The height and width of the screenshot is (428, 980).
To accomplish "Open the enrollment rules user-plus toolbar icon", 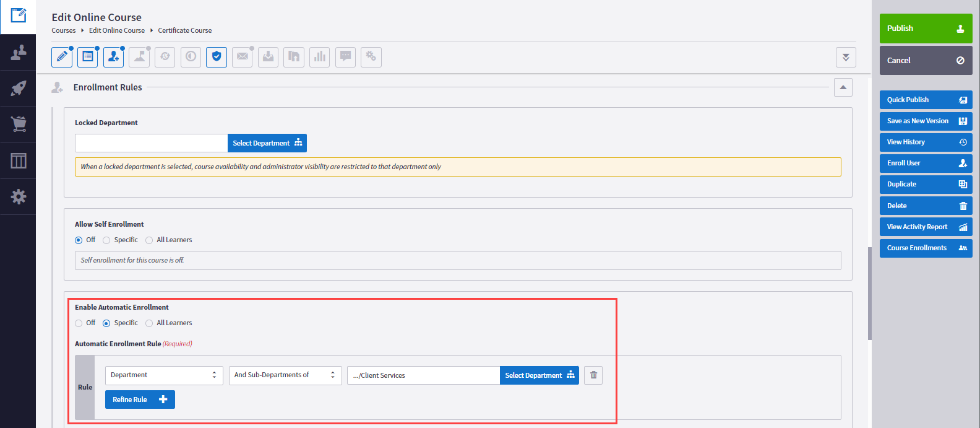I will coord(113,57).
